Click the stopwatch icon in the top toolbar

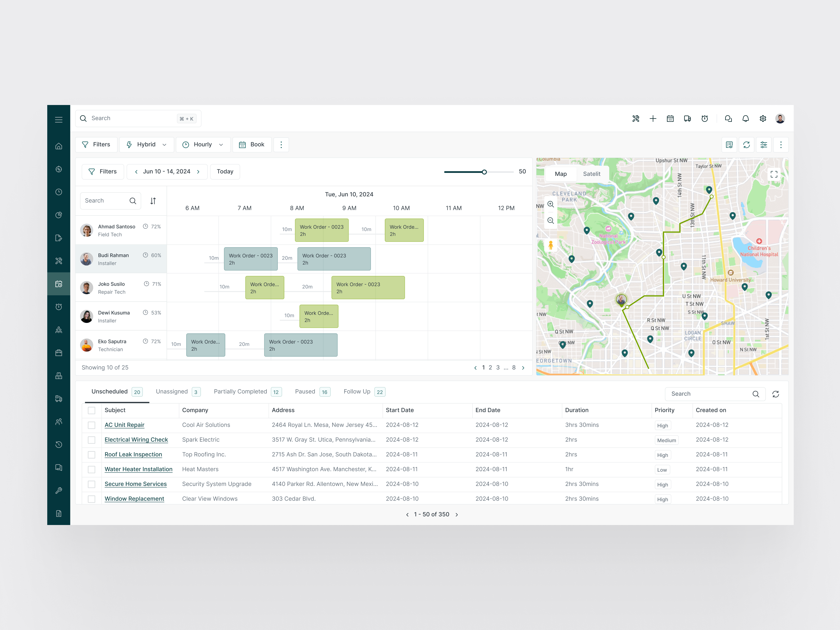click(x=705, y=118)
